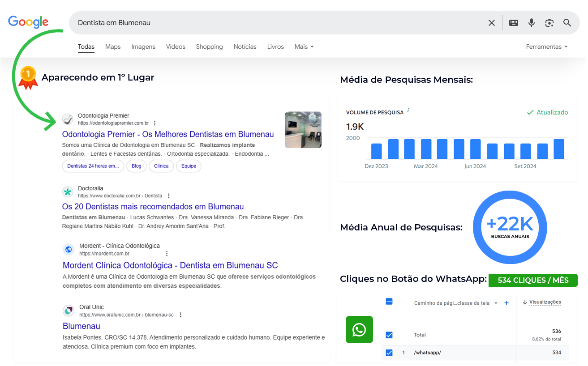This screenshot has width=588, height=366.
Task: Click the sort arrow next to Visualizações
Action: [525, 302]
